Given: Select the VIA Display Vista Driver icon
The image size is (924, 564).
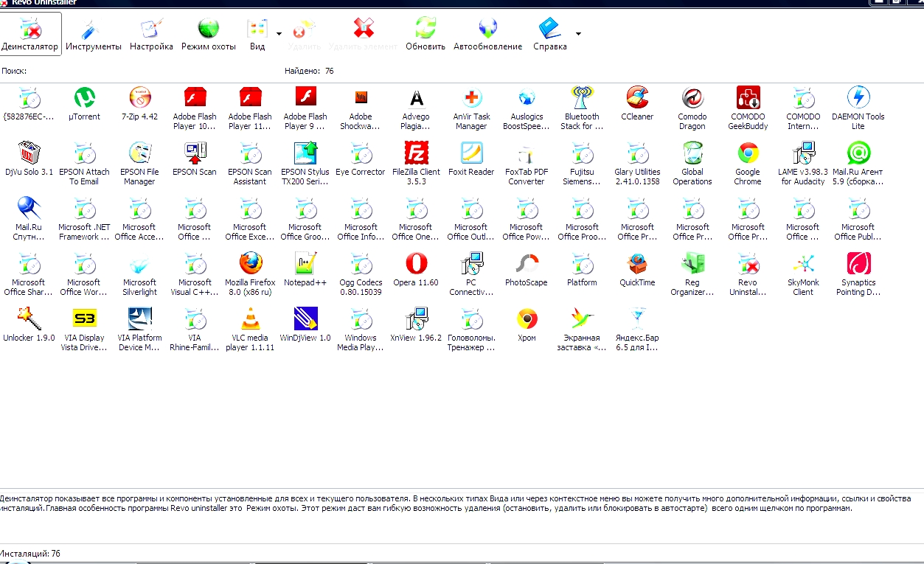Looking at the screenshot, I should click(x=85, y=318).
